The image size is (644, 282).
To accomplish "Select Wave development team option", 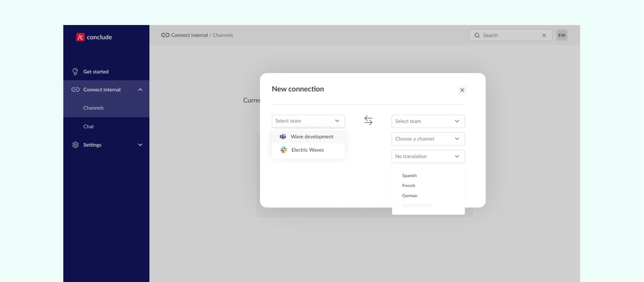I will pos(308,137).
